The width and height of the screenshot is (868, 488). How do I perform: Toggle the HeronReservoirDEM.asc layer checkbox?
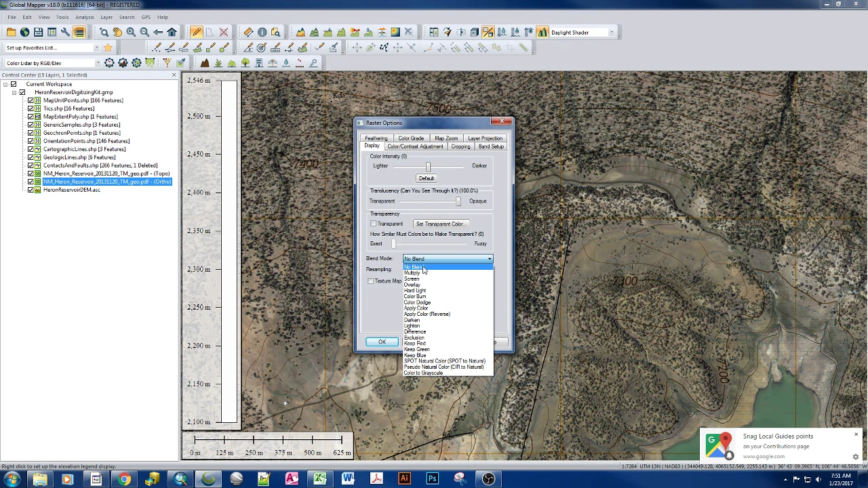pyautogui.click(x=31, y=190)
